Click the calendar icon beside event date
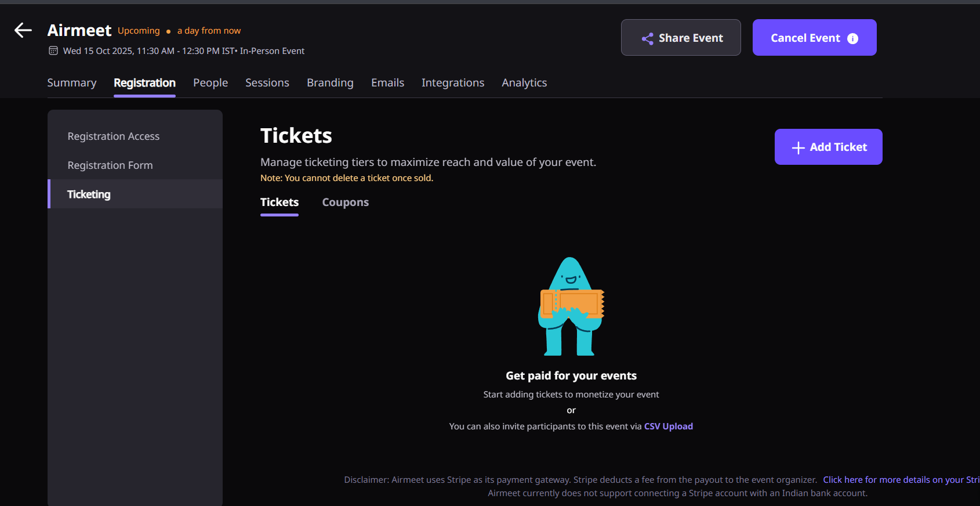The image size is (980, 506). [53, 51]
